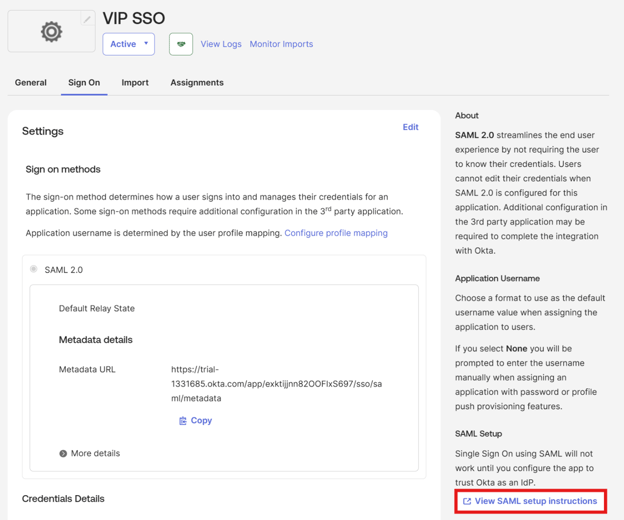
Task: Click the SAML Setup heading
Action: pos(478,434)
